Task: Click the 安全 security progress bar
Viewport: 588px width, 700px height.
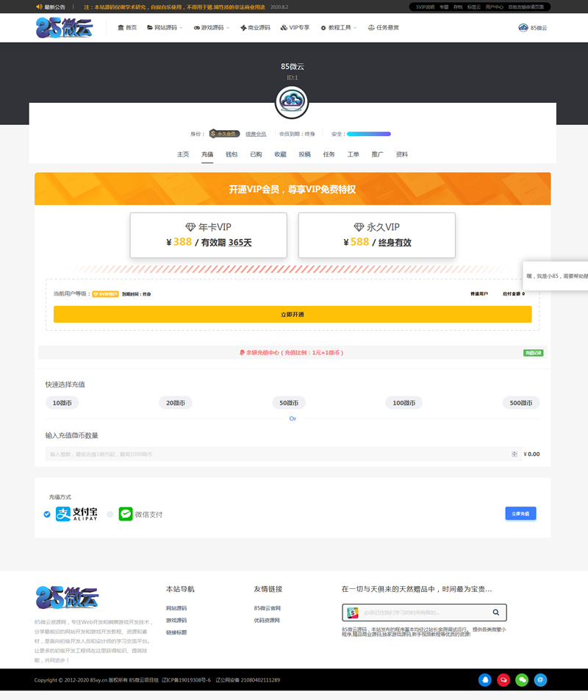Action: pyautogui.click(x=369, y=134)
